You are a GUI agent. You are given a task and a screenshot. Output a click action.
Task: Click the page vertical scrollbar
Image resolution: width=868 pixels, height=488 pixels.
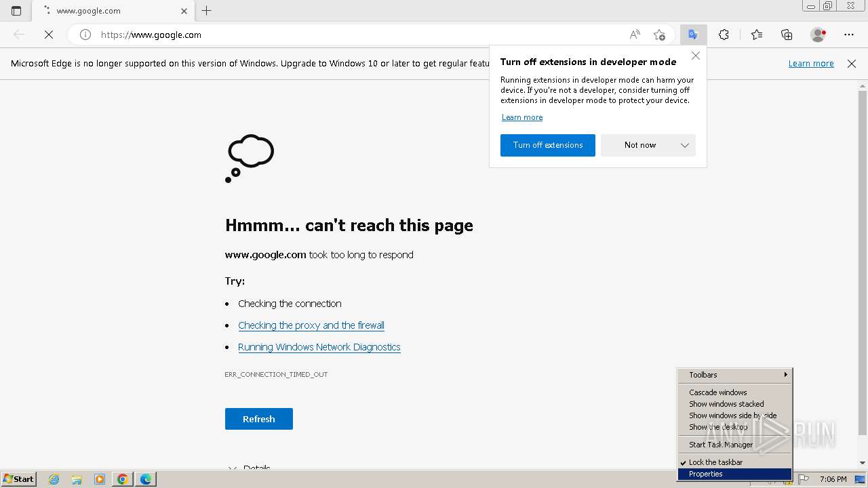[x=863, y=264]
